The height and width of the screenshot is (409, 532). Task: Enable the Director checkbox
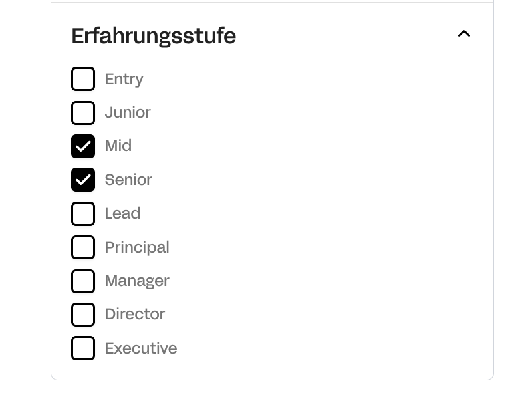83,315
